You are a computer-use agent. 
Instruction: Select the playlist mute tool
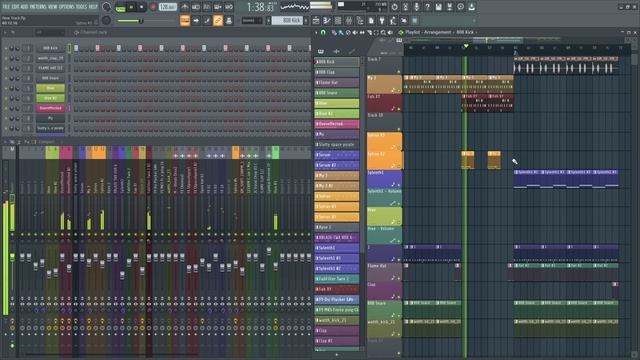click(355, 32)
